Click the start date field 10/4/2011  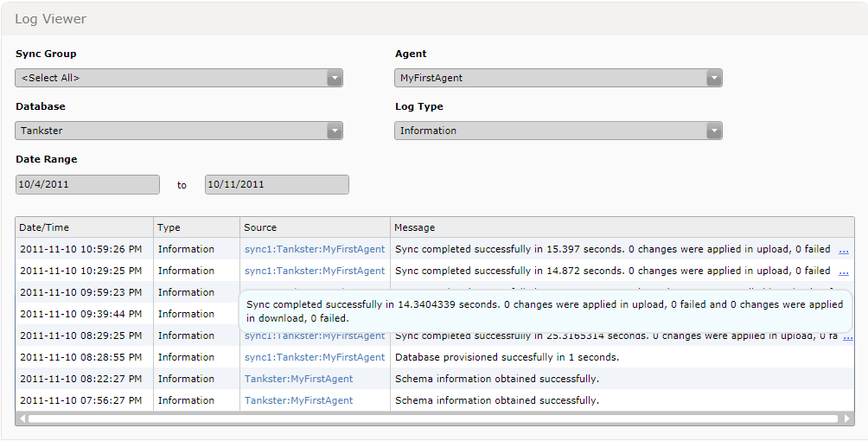(87, 184)
